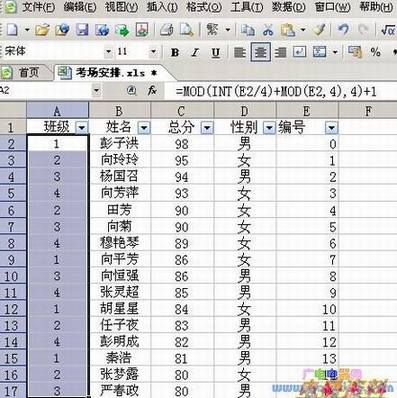Expand the font size dropdown showing 11
This screenshot has height=398, width=397.
point(153,52)
